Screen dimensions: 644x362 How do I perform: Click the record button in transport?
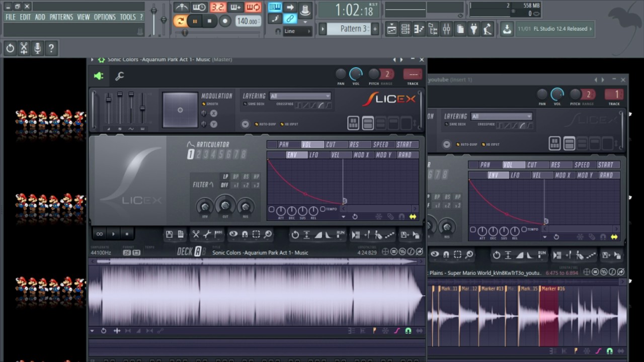[225, 21]
